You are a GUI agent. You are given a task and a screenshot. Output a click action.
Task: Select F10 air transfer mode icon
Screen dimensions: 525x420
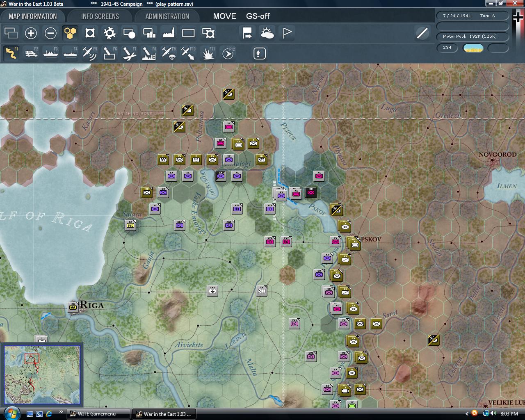click(188, 53)
